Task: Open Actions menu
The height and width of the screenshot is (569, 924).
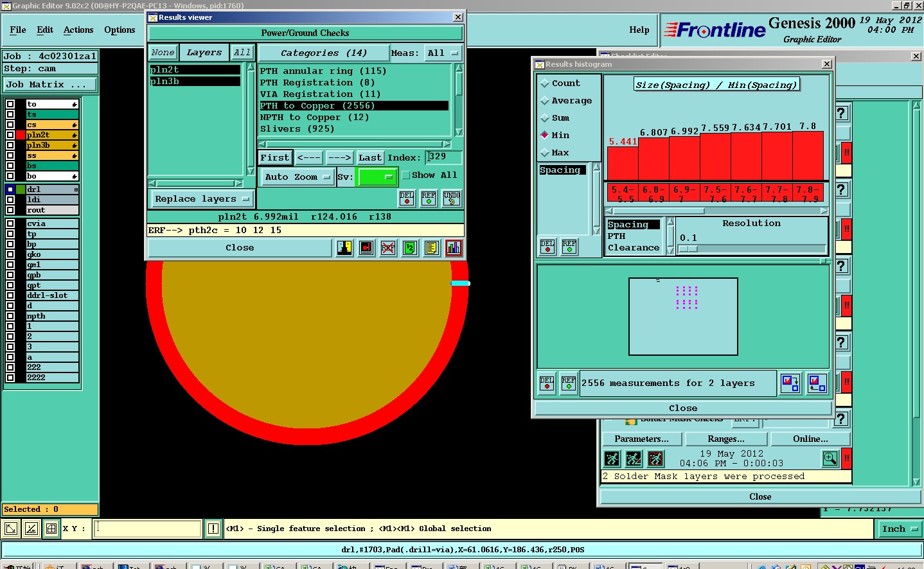Action: [78, 30]
